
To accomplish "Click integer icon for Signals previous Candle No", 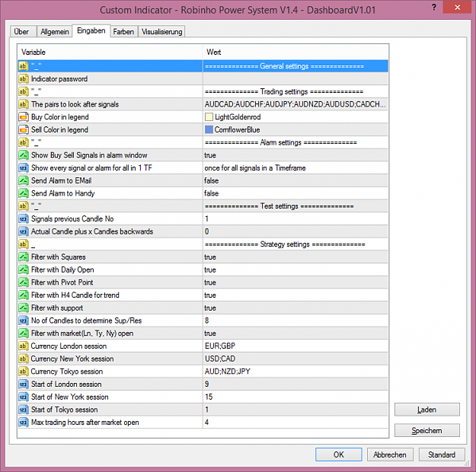I will click(24, 218).
